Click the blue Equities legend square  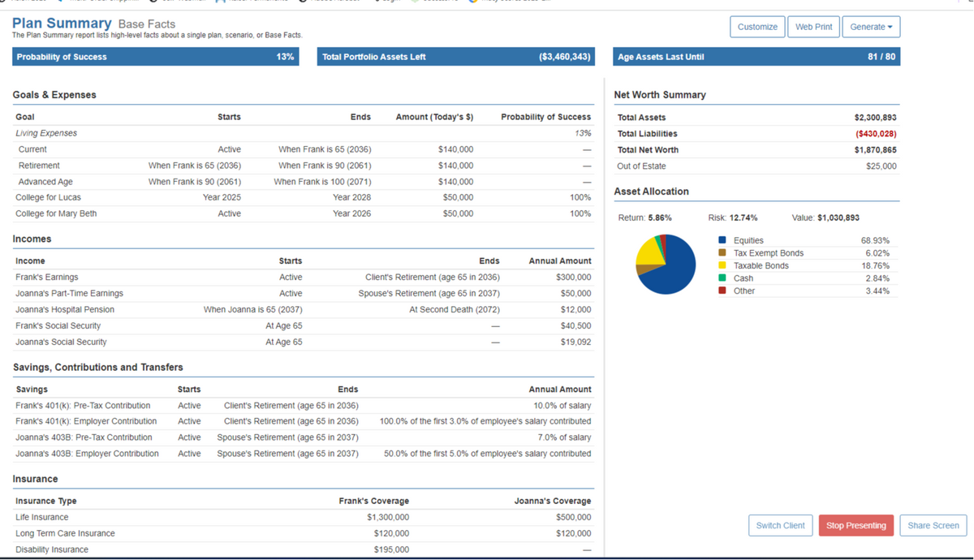722,241
